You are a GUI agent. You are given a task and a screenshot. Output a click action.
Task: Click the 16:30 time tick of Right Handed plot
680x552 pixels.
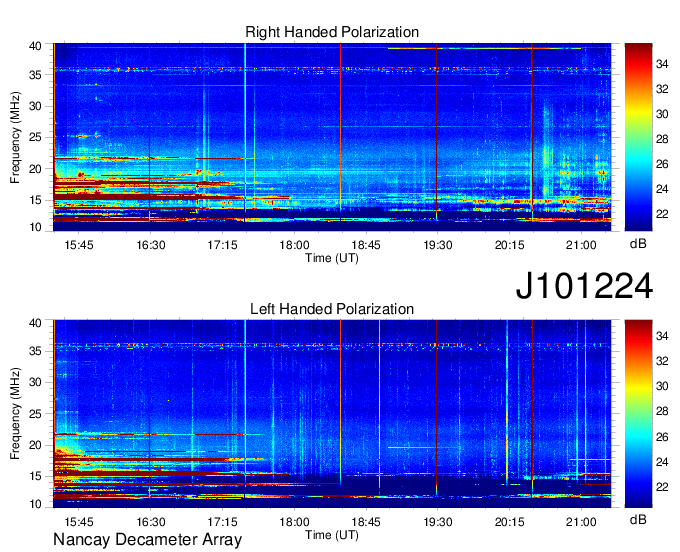(151, 245)
